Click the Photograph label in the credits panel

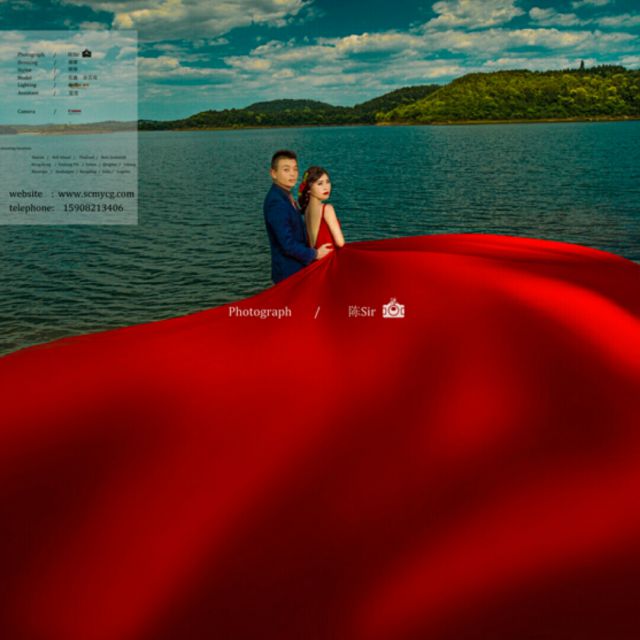click(31, 54)
